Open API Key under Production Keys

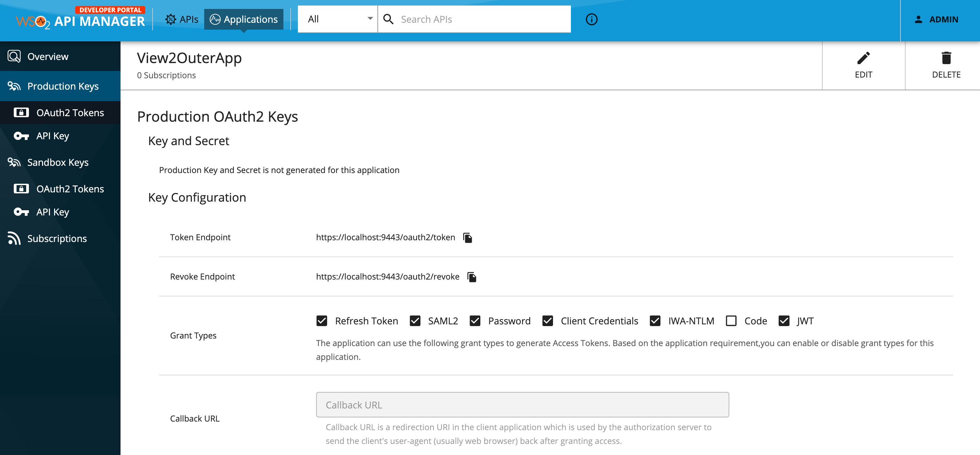60,136
